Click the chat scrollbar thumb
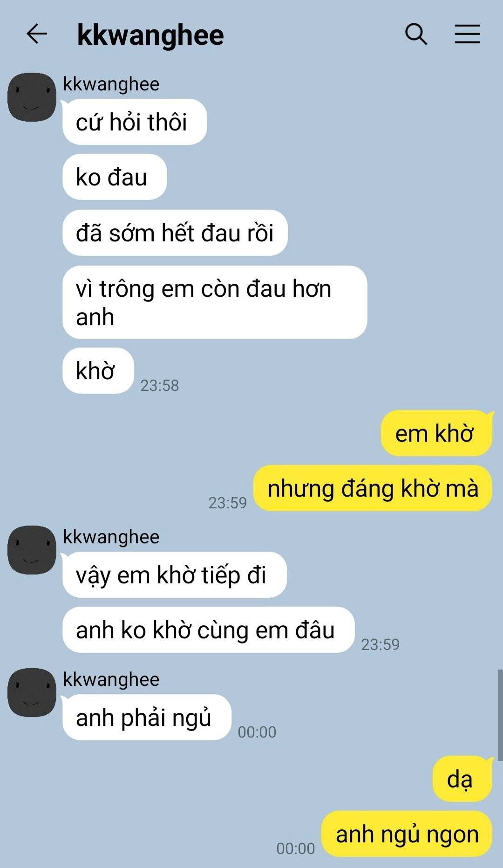Viewport: 503px width, 868px height. coord(500,715)
